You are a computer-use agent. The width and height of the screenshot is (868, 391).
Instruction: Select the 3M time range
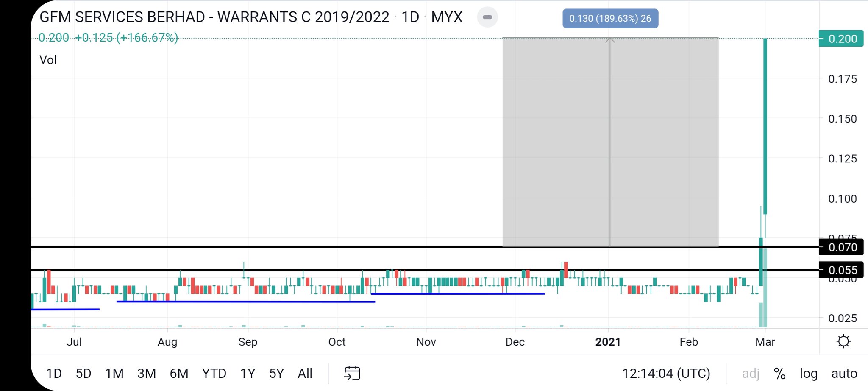(147, 374)
